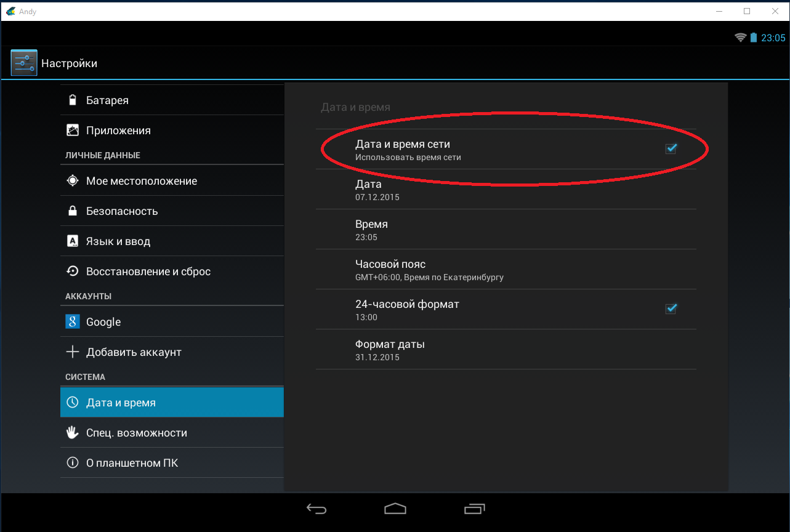Click the language icon beside Язык и ввод
The height and width of the screenshot is (532, 790).
(x=73, y=241)
